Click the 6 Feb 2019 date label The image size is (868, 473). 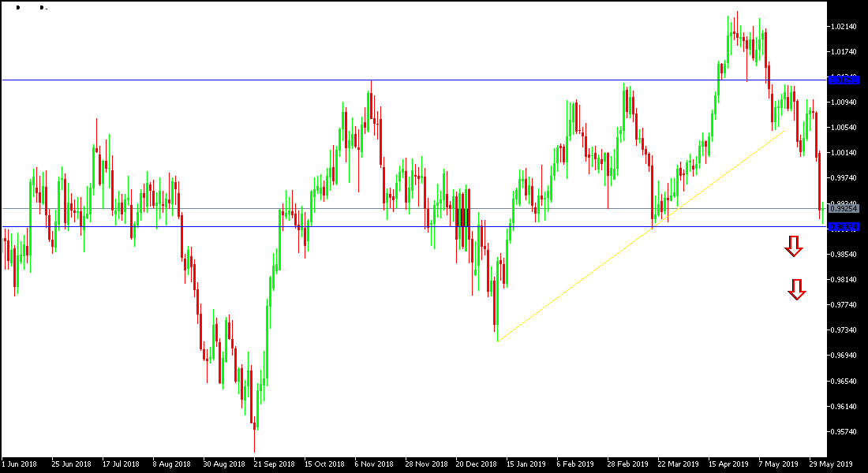575,464
